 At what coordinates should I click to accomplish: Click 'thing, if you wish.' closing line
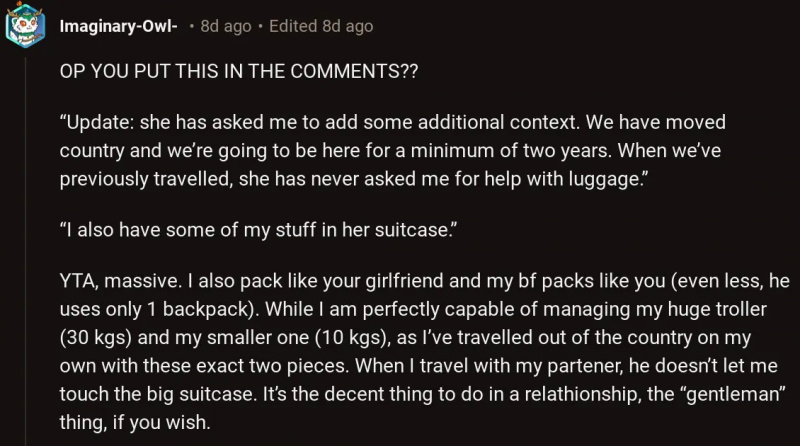pos(135,423)
